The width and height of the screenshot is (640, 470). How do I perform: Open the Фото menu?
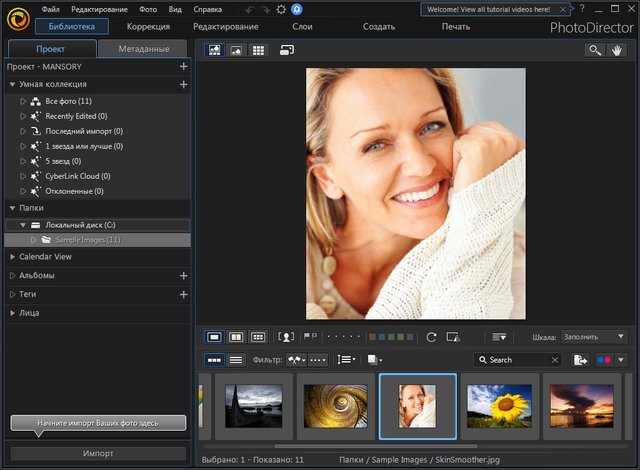click(x=148, y=9)
